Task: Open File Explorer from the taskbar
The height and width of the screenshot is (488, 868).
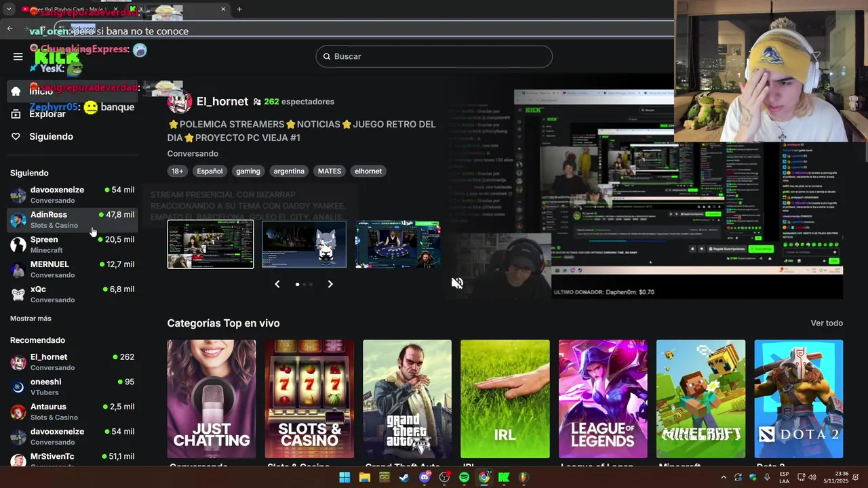Action: (364, 478)
